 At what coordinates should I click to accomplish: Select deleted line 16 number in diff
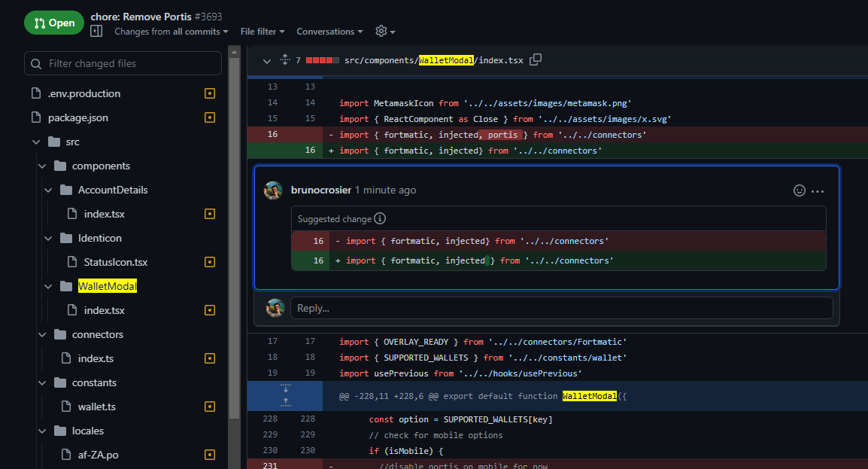[272, 135]
